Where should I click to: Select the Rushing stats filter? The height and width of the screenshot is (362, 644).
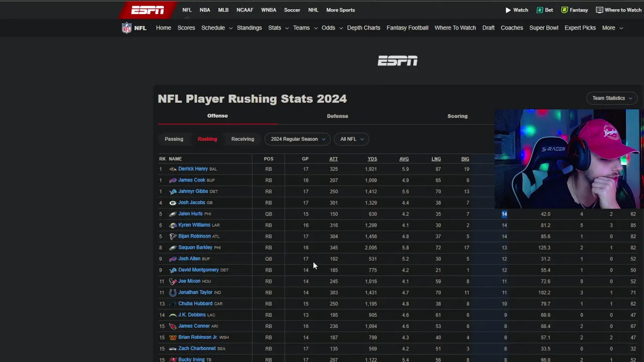(x=207, y=139)
